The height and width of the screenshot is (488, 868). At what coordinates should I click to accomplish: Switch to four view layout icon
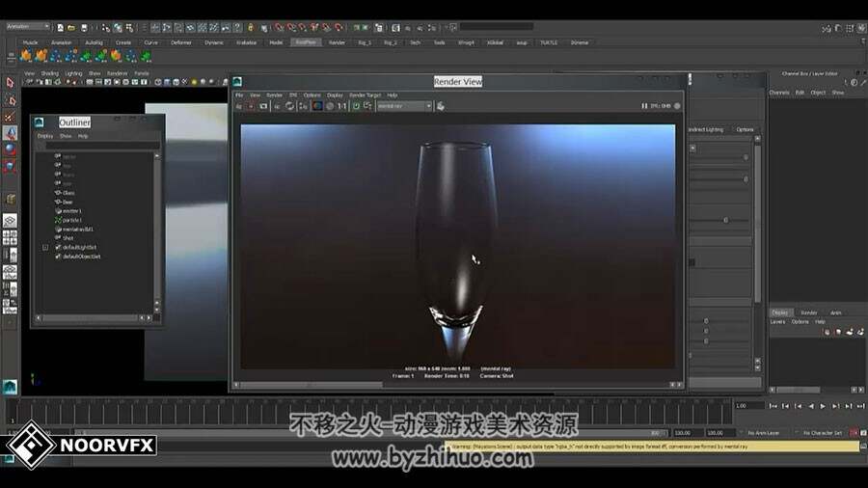[10, 238]
